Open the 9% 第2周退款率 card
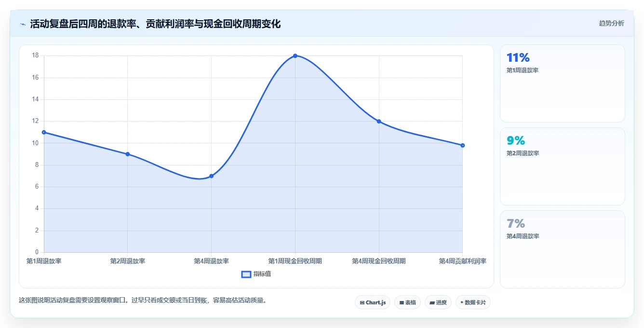The width and height of the screenshot is (644, 328). pos(563,166)
